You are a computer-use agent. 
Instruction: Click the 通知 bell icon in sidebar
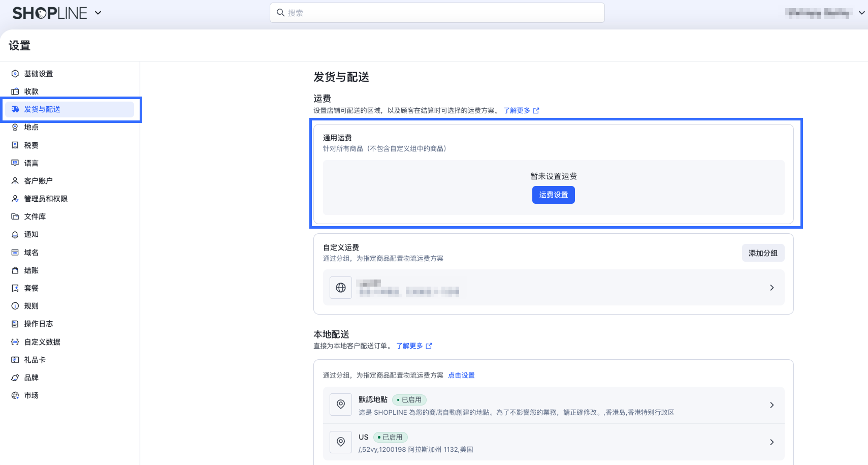click(15, 235)
